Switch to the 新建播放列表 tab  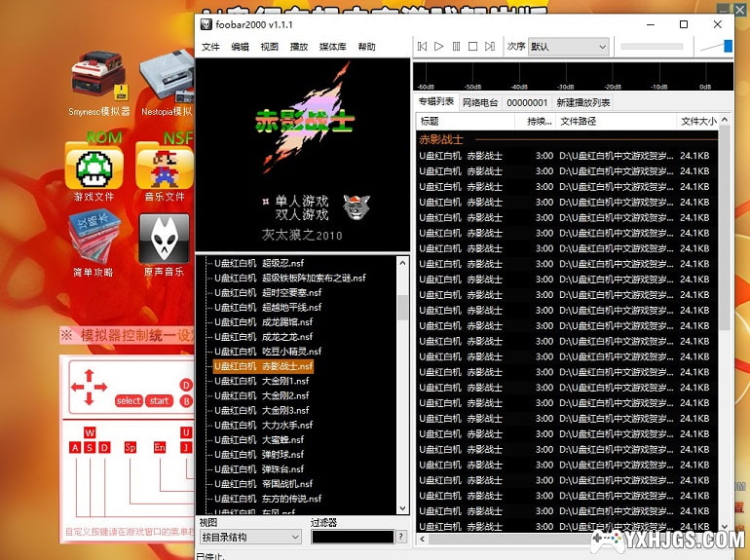pos(582,102)
